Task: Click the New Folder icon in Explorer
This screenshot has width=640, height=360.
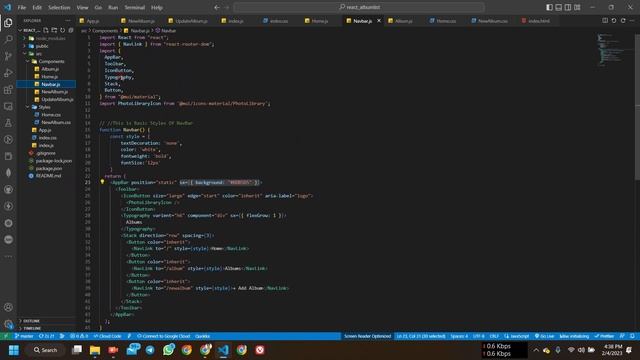Action: coord(54,30)
